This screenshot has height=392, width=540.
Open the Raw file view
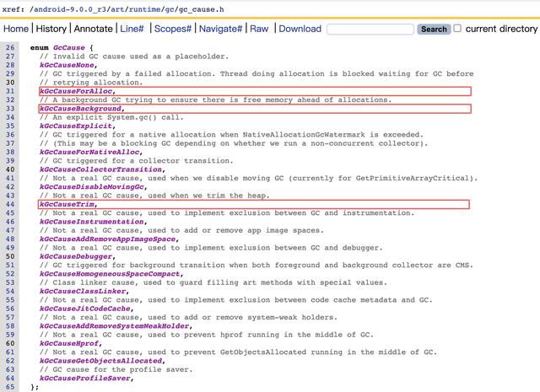(259, 29)
